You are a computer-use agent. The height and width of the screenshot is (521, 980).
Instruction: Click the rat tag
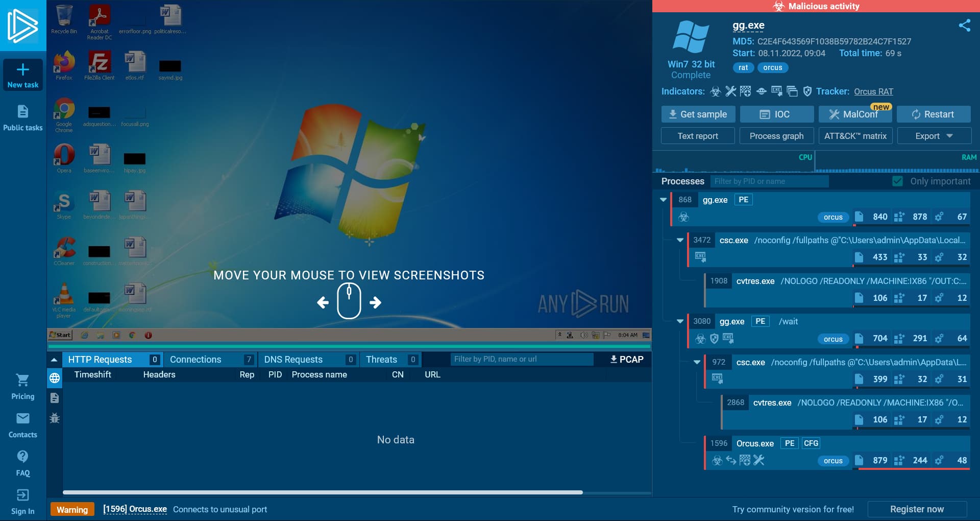click(x=743, y=67)
